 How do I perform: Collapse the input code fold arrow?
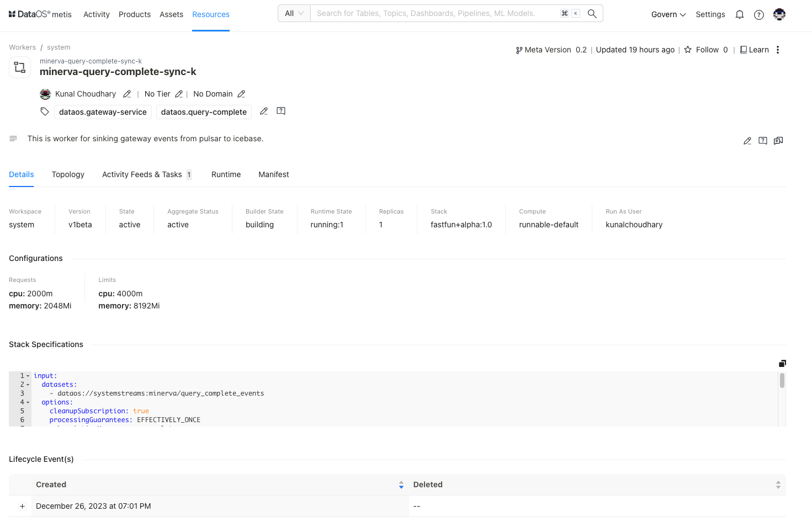coord(28,376)
